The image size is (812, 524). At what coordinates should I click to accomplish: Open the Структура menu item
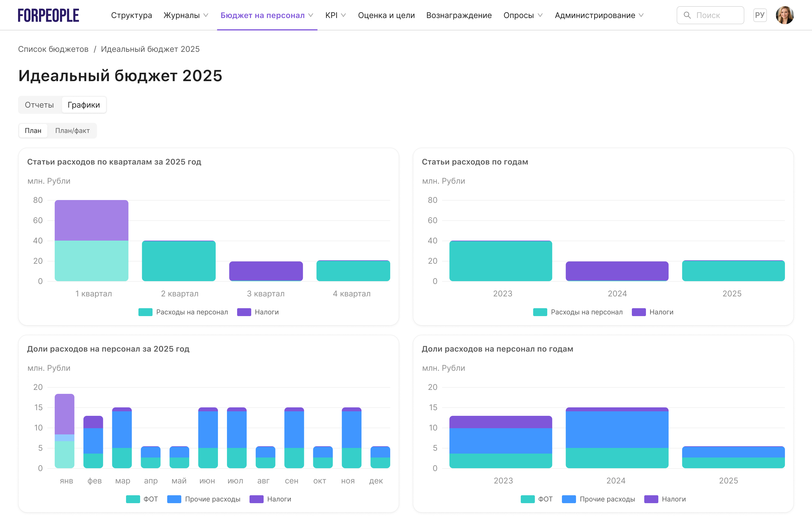[x=131, y=15]
